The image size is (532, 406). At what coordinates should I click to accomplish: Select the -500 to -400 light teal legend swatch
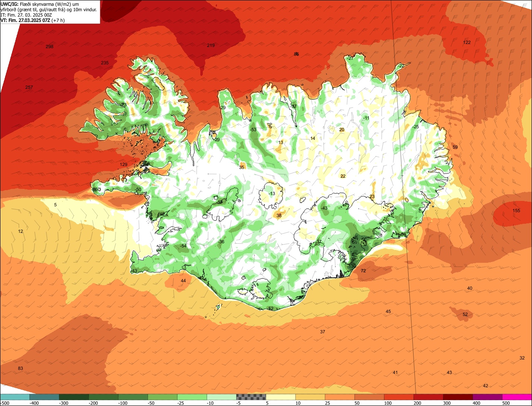pos(15,397)
